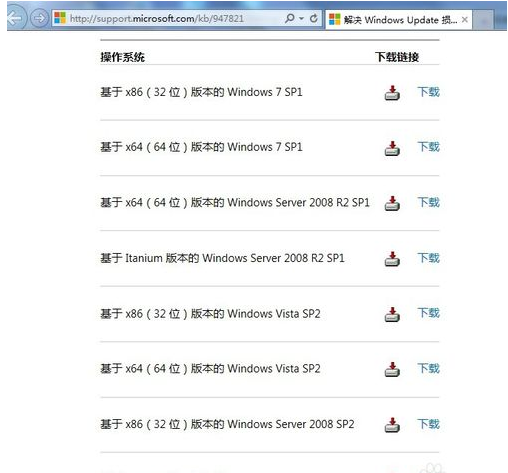Click 下载 link for Itanium Server 2008 R2 SP1
508x473 pixels.
point(429,258)
